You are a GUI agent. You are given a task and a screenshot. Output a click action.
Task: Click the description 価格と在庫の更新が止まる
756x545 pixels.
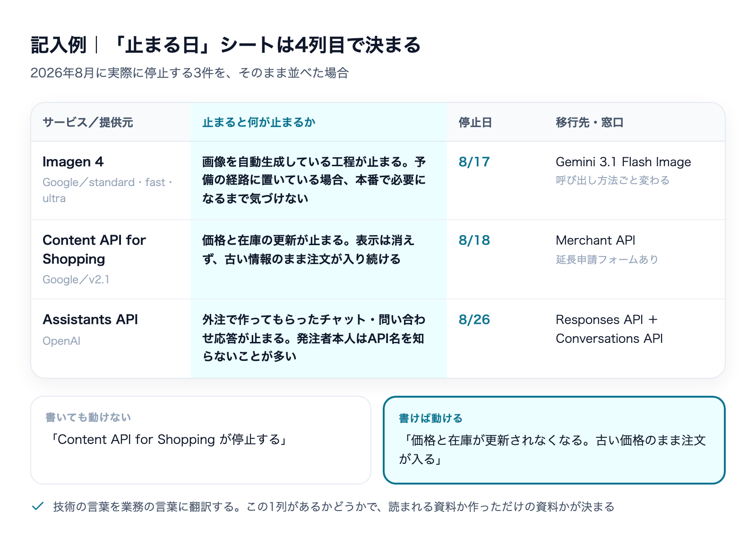click(308, 249)
